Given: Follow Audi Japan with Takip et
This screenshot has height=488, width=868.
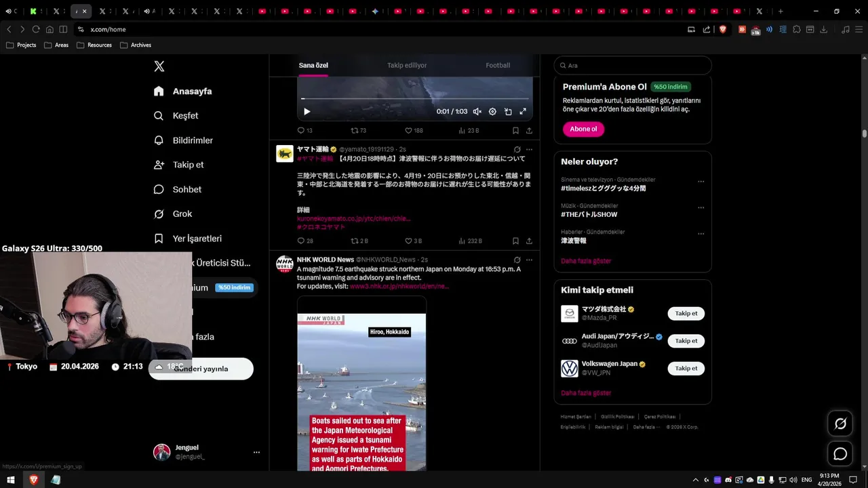Looking at the screenshot, I should pos(686,341).
